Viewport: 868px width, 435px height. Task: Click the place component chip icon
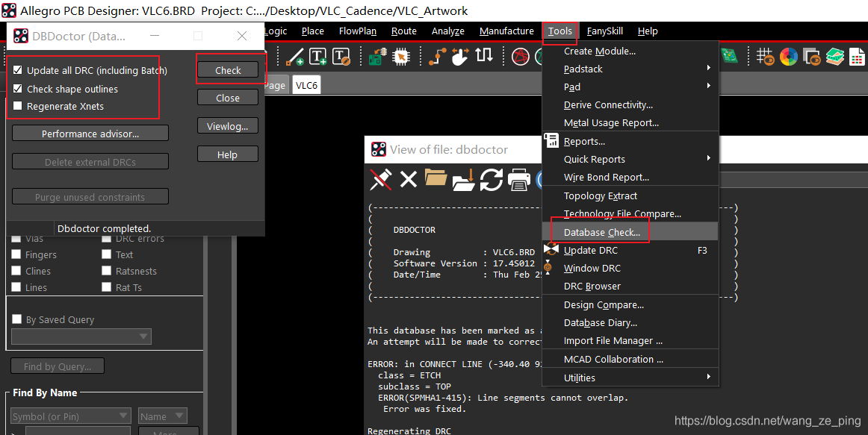point(401,57)
